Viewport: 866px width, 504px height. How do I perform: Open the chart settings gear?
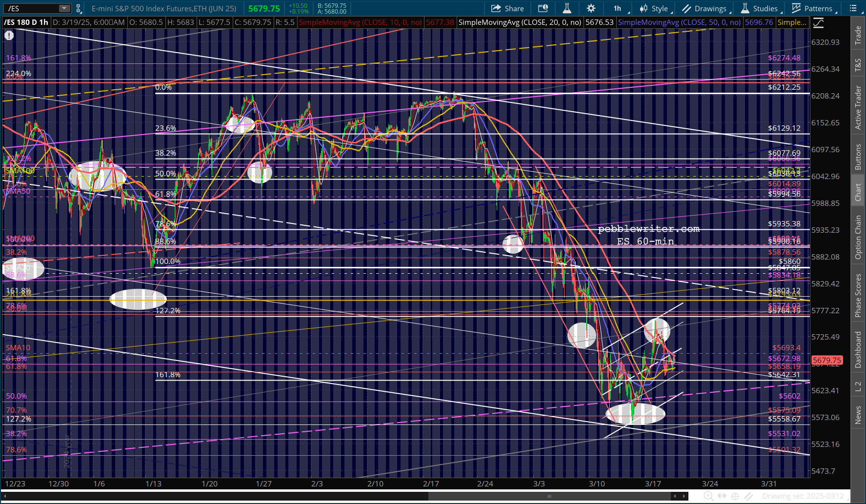click(x=591, y=8)
